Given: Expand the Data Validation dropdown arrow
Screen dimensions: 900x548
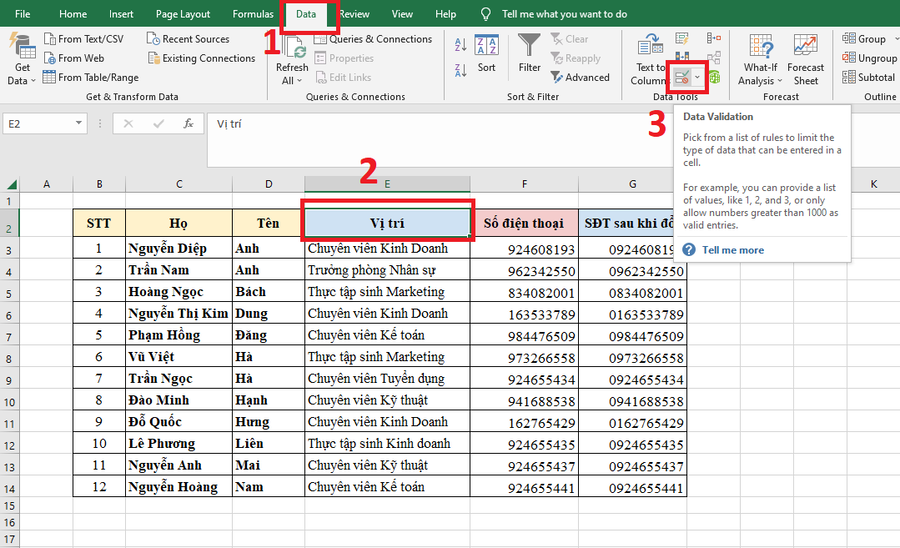Looking at the screenshot, I should pyautogui.click(x=697, y=78).
